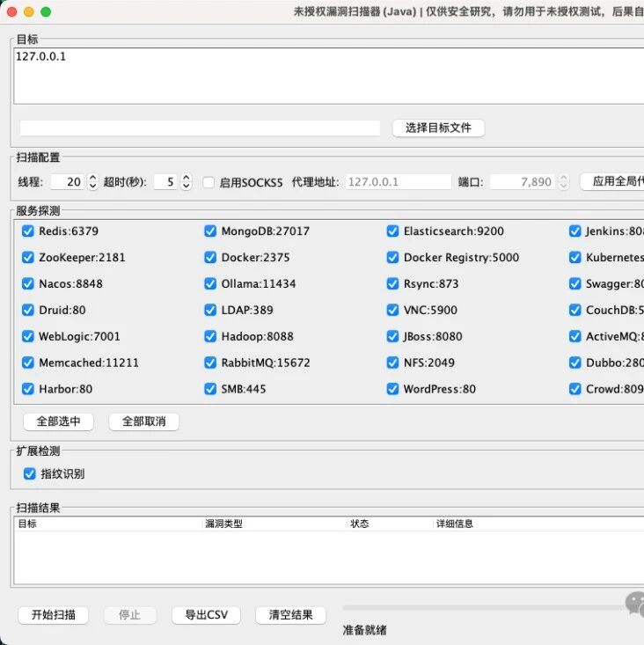Toggle the Rsync:873 checkbox
Screen dimensions: 644x645
click(392, 284)
